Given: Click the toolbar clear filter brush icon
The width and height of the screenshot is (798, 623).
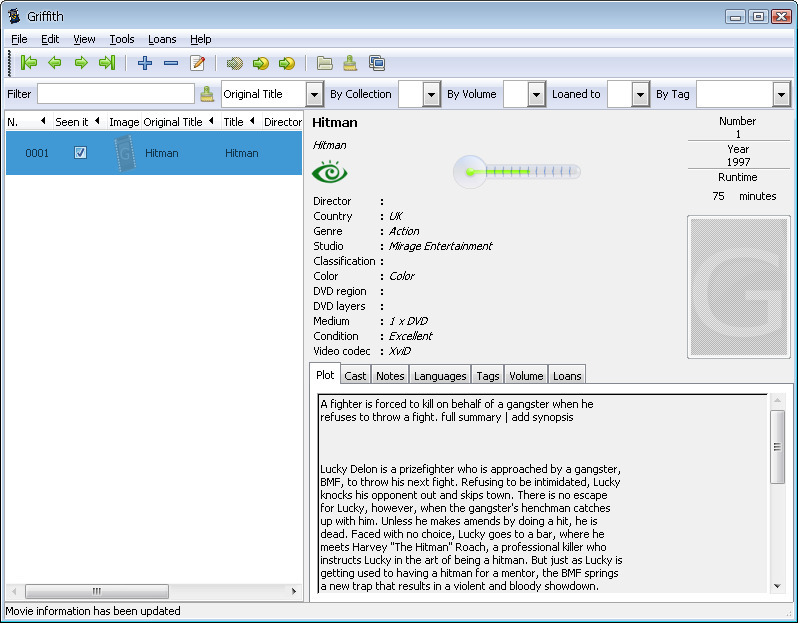Looking at the screenshot, I should (x=350, y=63).
